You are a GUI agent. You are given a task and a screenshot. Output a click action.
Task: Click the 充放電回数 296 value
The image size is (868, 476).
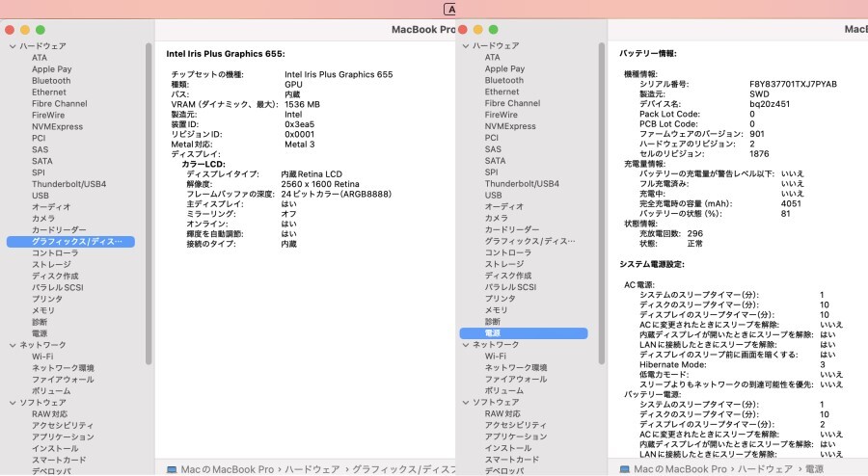pos(694,234)
